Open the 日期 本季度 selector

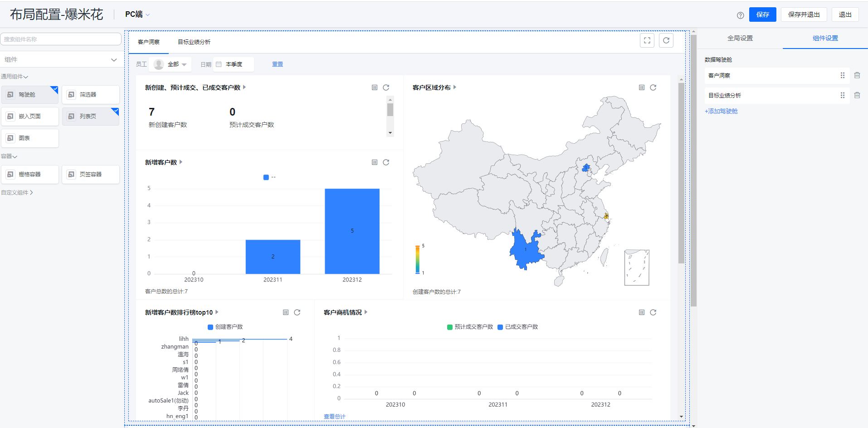tap(234, 64)
